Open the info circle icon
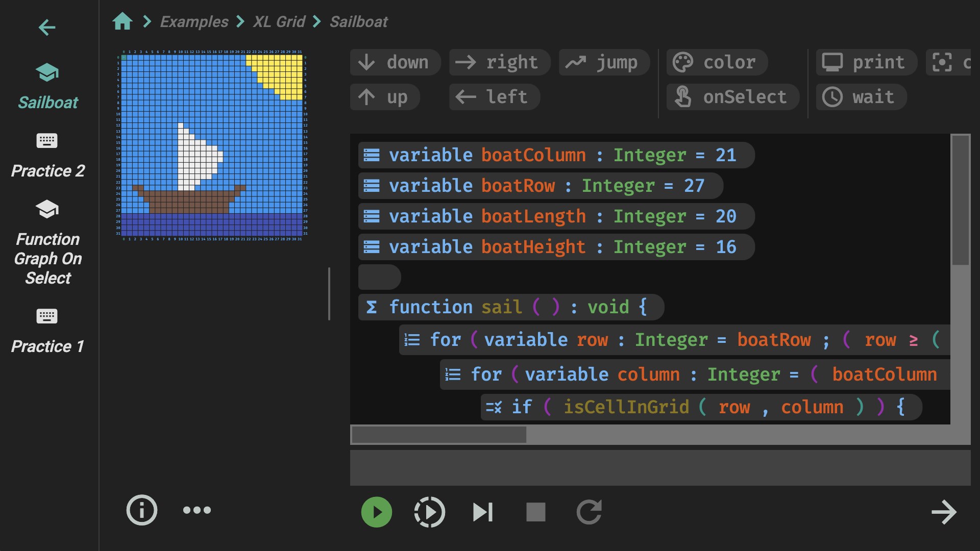980x551 pixels. point(141,510)
